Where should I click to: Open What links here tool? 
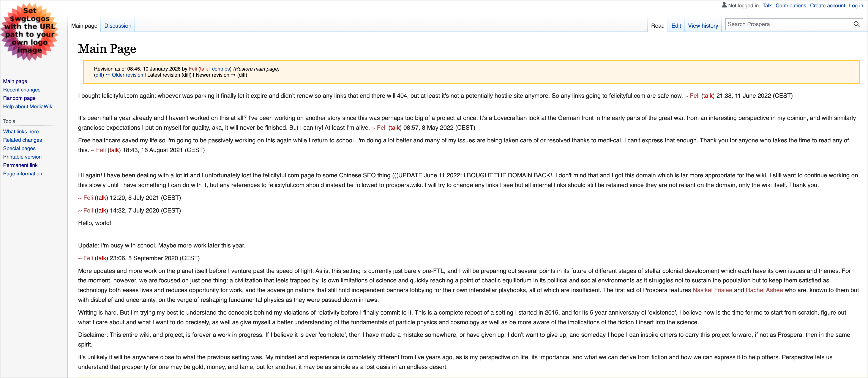click(x=21, y=131)
